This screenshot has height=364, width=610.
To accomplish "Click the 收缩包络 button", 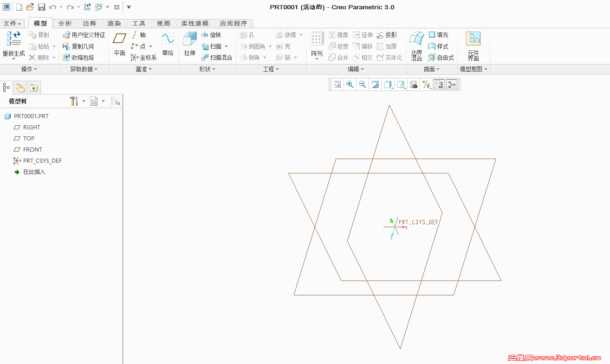I will click(x=78, y=57).
